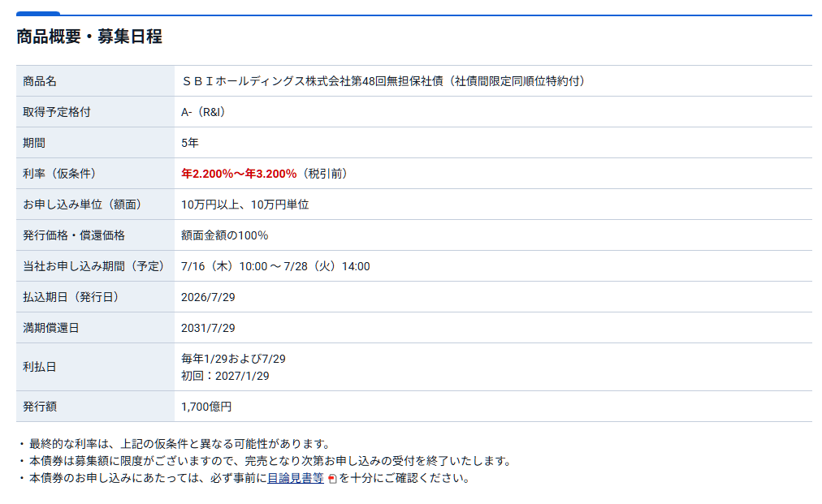This screenshot has height=504, width=822.
Task: Click the blue active tab indicator above heading
Action: pos(38,14)
